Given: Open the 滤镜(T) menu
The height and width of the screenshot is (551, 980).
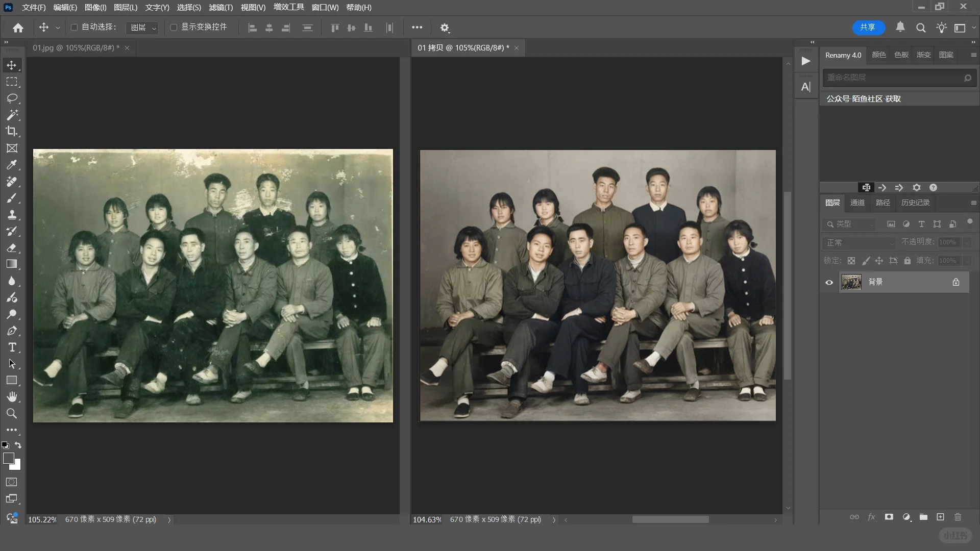Looking at the screenshot, I should coord(220,8).
